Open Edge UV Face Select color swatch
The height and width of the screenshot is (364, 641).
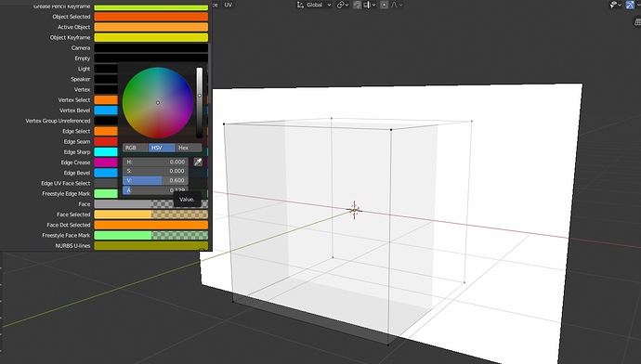tap(106, 184)
